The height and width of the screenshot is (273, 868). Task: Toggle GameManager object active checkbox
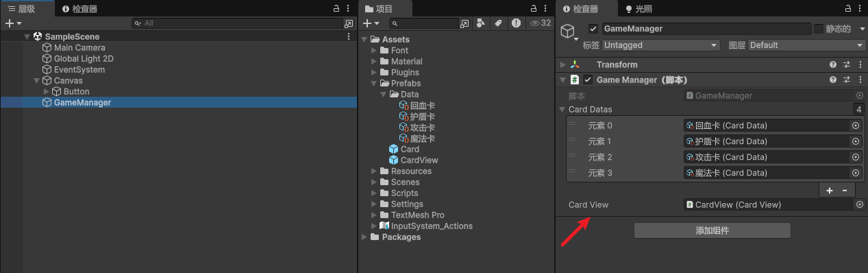coord(593,29)
